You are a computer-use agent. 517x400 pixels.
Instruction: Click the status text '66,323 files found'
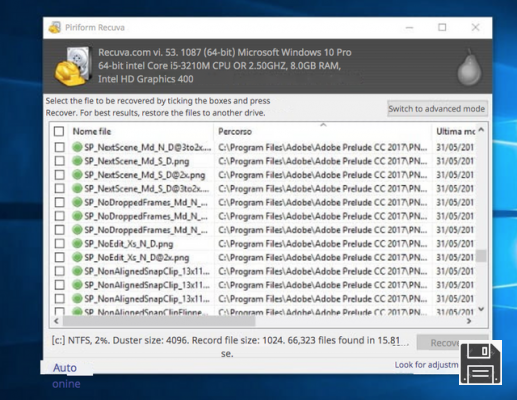(326, 340)
